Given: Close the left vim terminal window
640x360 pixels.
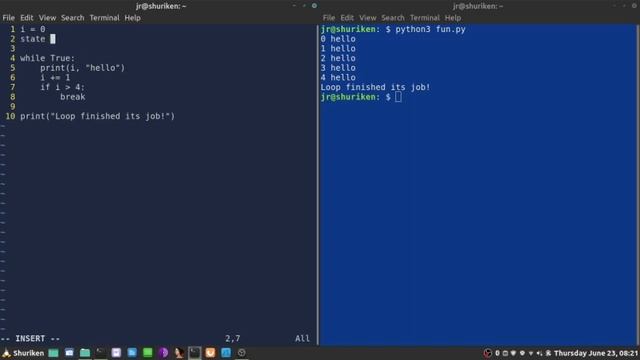Looking at the screenshot, I should [x=314, y=6].
